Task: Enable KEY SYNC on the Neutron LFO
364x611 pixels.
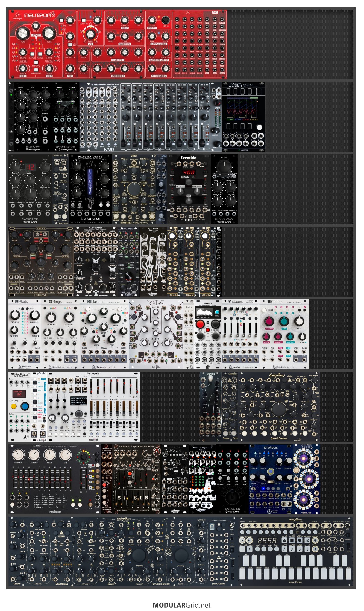Action: coord(84,20)
